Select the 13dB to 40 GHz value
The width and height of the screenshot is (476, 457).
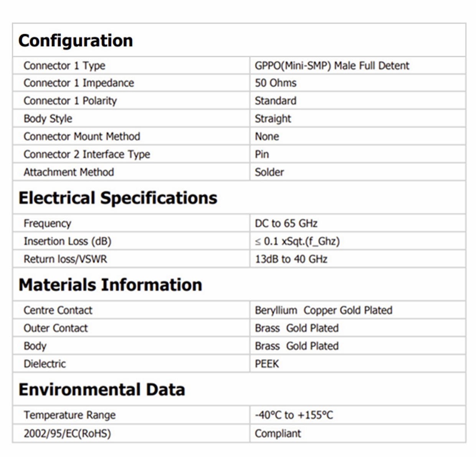pos(291,259)
